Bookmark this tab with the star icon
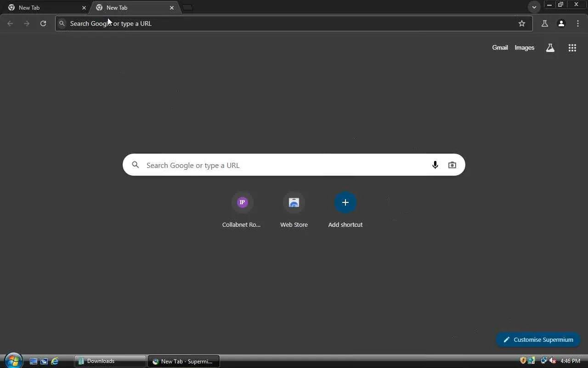This screenshot has height=368, width=588. (x=522, y=23)
